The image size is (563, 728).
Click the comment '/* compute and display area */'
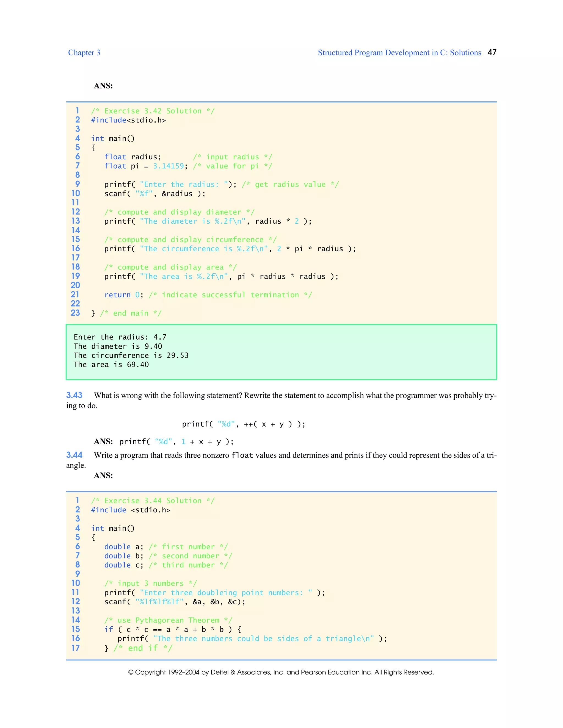170,267
